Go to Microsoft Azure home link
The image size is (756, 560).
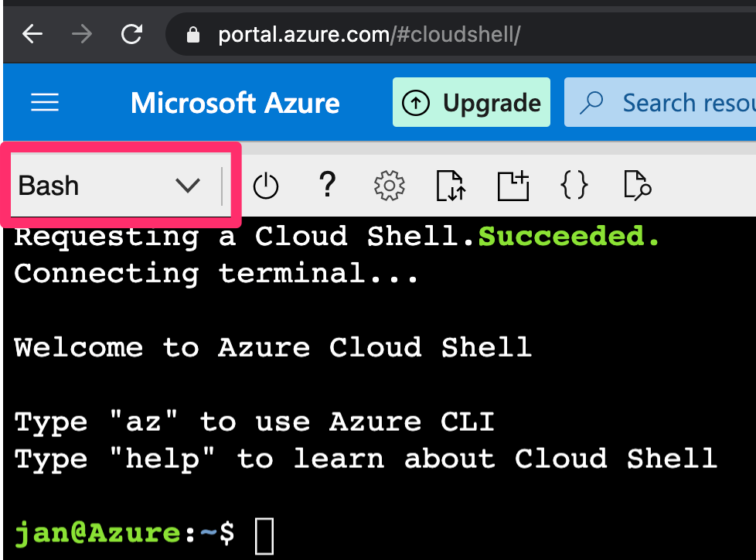pos(235,103)
